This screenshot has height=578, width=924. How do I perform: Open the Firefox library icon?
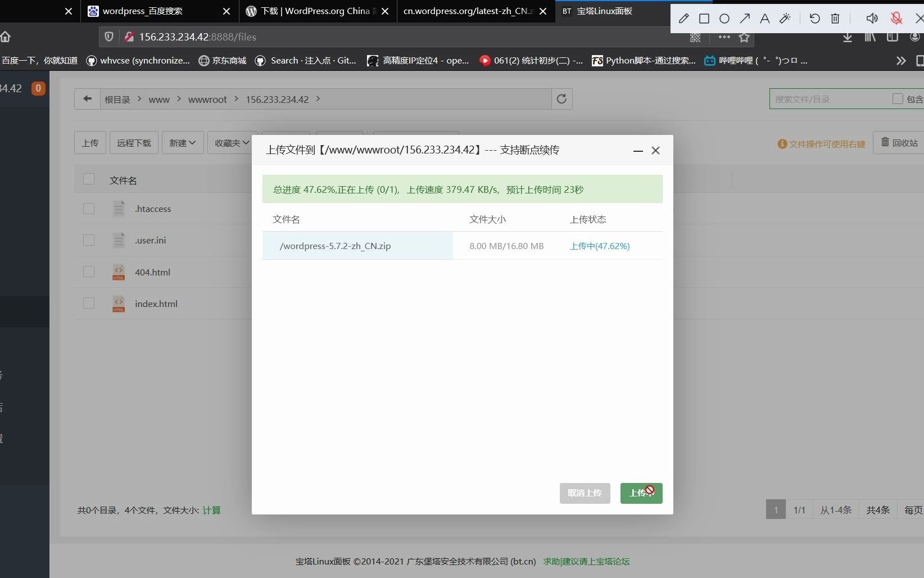870,37
